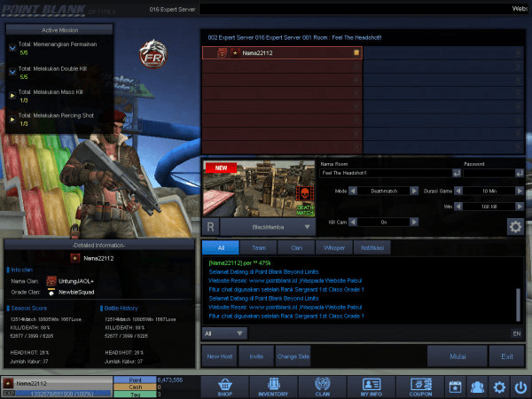Open the Inventory menu
Image resolution: width=532 pixels, height=399 pixels.
click(271, 387)
